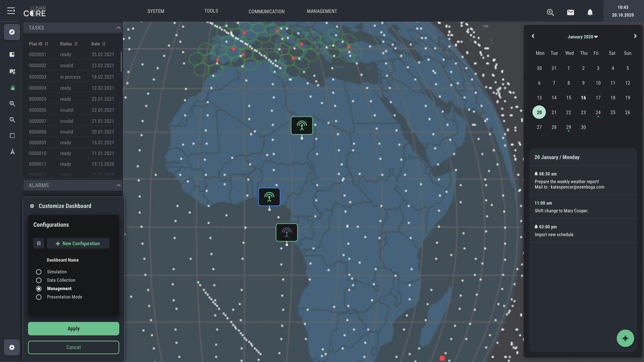The width and height of the screenshot is (644, 362).
Task: Open the System menu
Action: [x=156, y=11]
